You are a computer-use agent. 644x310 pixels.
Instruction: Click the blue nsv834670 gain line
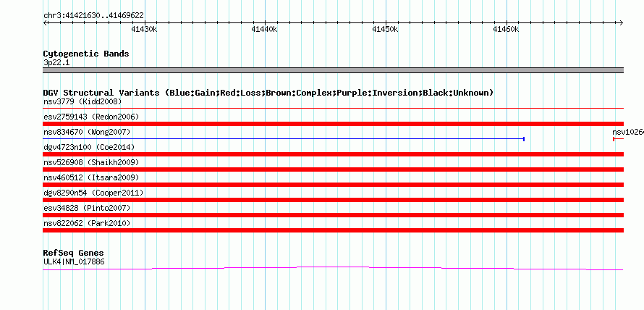284,139
